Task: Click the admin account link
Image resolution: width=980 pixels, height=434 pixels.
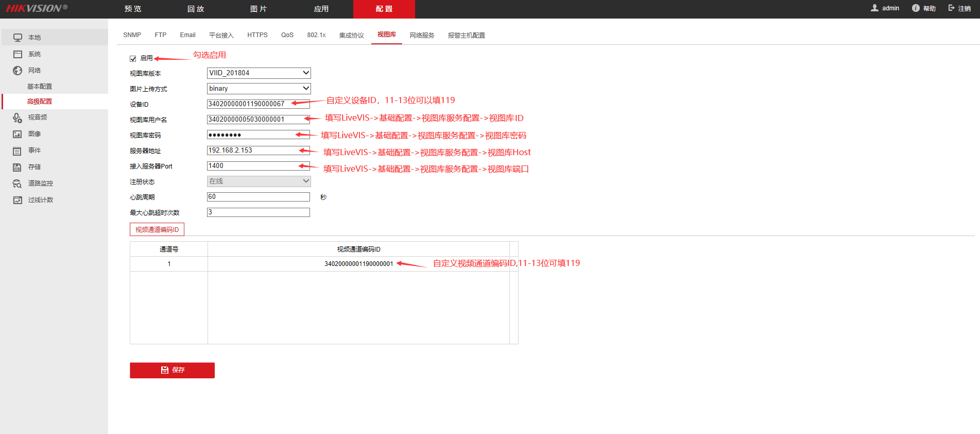Action: pyautogui.click(x=890, y=8)
